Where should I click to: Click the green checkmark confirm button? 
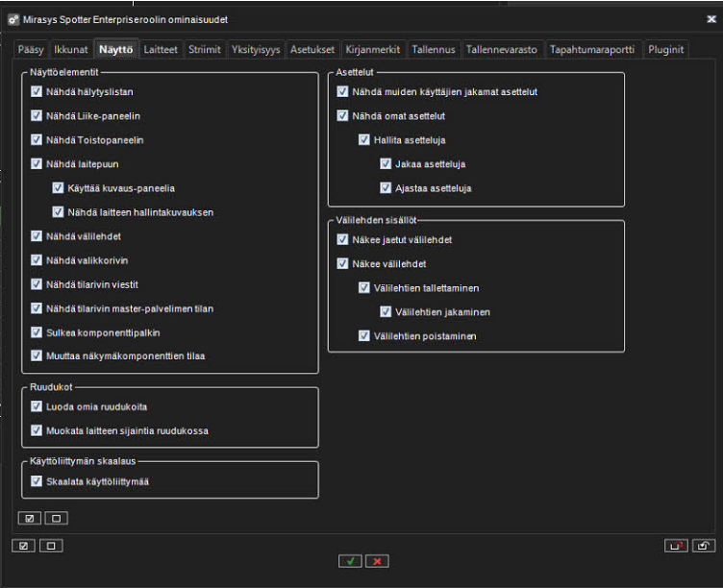(x=350, y=561)
